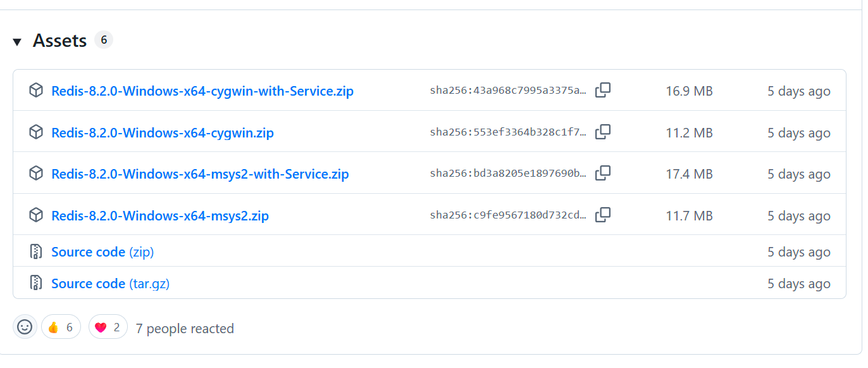Click file-zip icon beside Source code (zip)
This screenshot has height=368, width=868.
[36, 251]
